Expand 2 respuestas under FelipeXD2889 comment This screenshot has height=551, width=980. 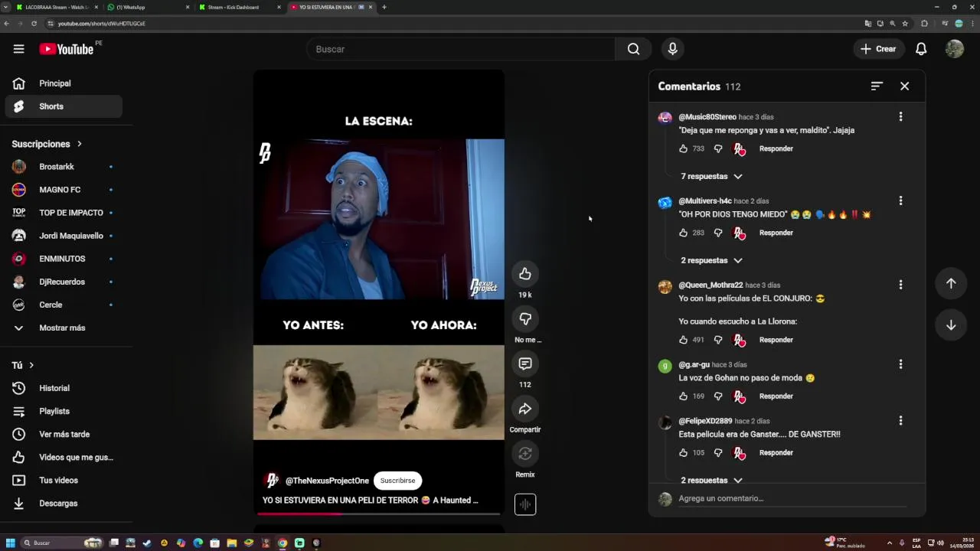[x=711, y=480]
